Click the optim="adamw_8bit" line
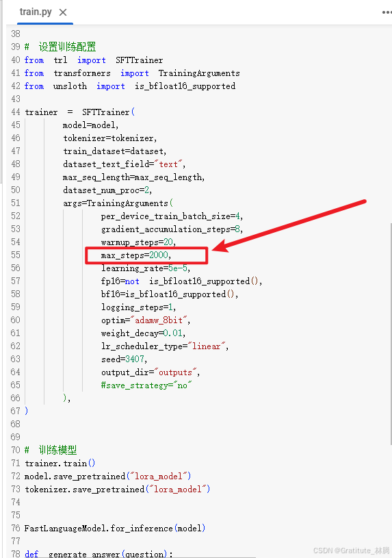 pyautogui.click(x=146, y=320)
